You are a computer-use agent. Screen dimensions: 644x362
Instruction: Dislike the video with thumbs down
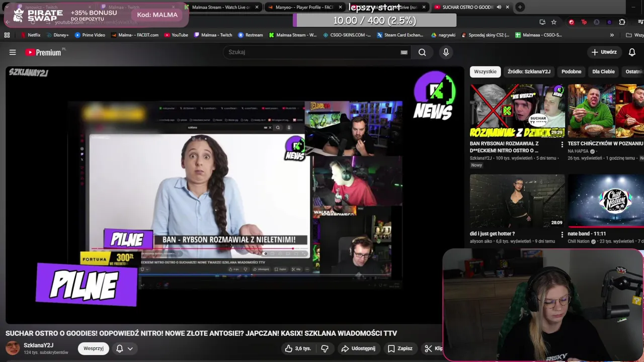click(x=325, y=348)
